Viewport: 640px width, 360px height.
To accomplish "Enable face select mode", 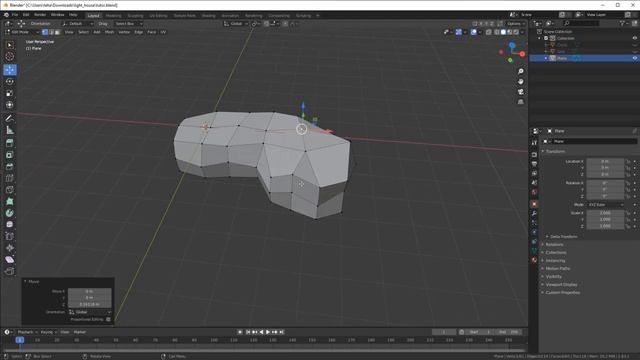I will [x=57, y=32].
